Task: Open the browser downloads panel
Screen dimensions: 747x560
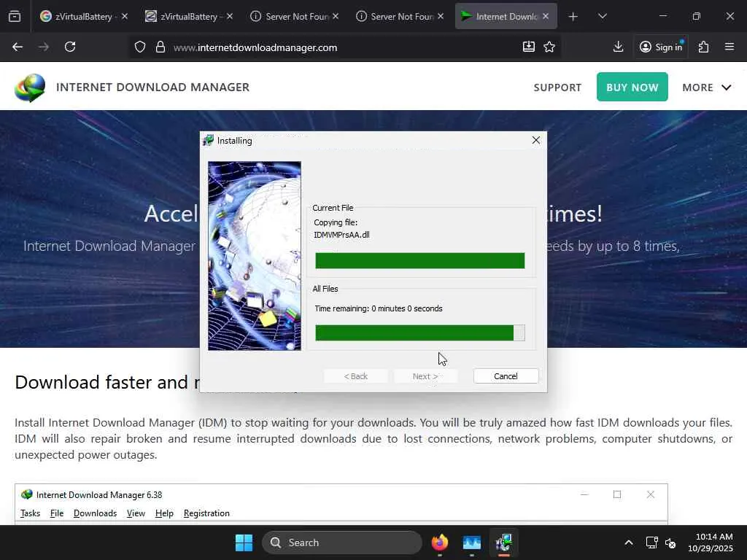Action: (x=619, y=47)
